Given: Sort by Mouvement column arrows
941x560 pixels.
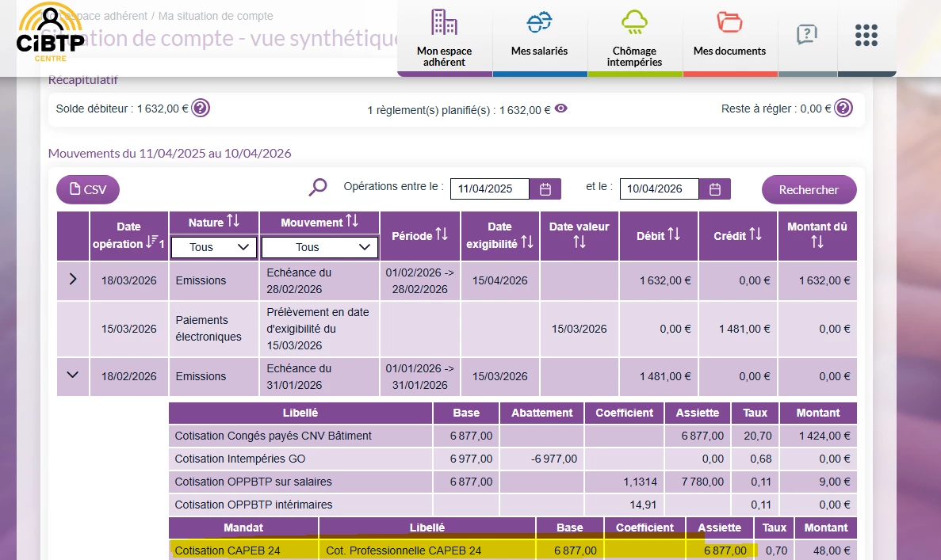Looking at the screenshot, I should coord(352,222).
